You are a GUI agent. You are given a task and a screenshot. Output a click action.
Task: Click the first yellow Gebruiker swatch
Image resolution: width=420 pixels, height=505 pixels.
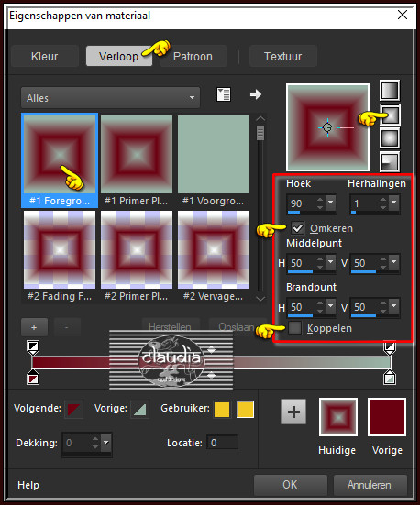[x=222, y=410]
